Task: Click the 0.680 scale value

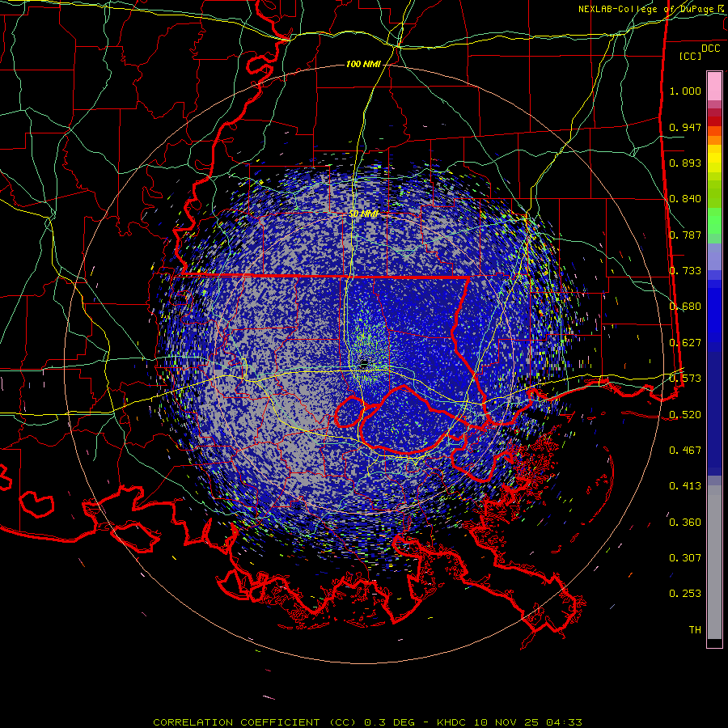Action: pyautogui.click(x=685, y=307)
